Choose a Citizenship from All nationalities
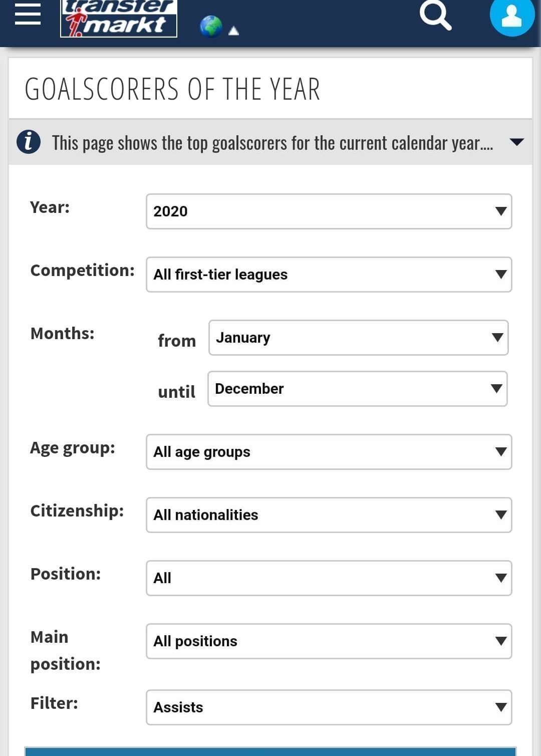Viewport: 541px width, 756px height. pos(329,515)
